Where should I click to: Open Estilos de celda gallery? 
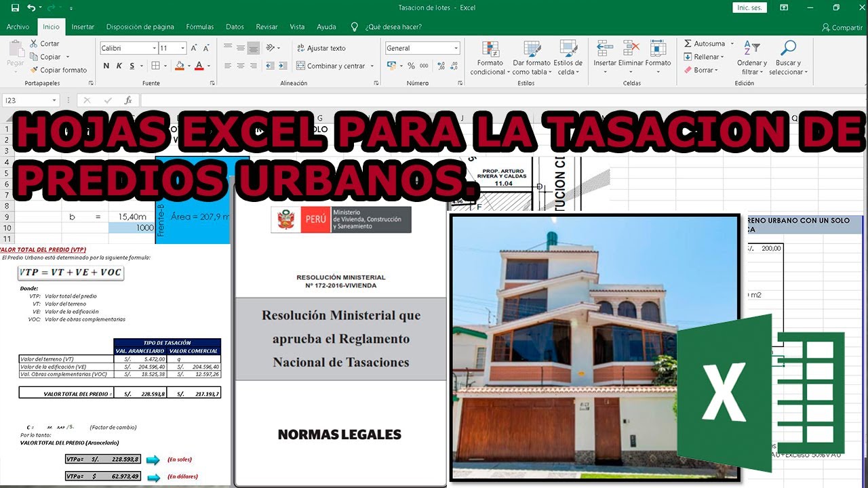click(x=568, y=58)
